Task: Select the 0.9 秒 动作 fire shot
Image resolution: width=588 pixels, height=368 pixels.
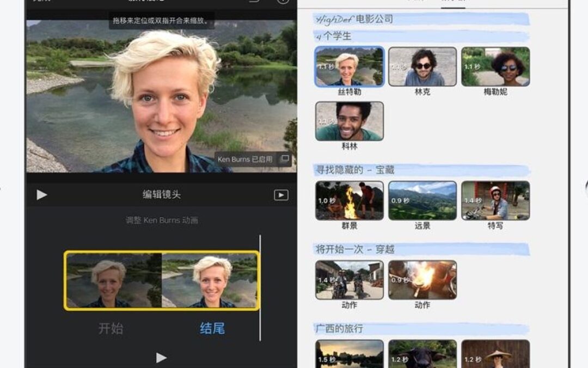Action: 422,280
